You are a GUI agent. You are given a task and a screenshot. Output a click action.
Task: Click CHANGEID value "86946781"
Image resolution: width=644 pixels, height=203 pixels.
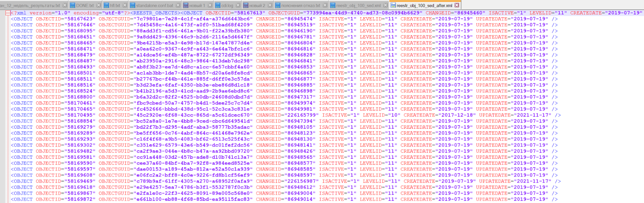301,37
